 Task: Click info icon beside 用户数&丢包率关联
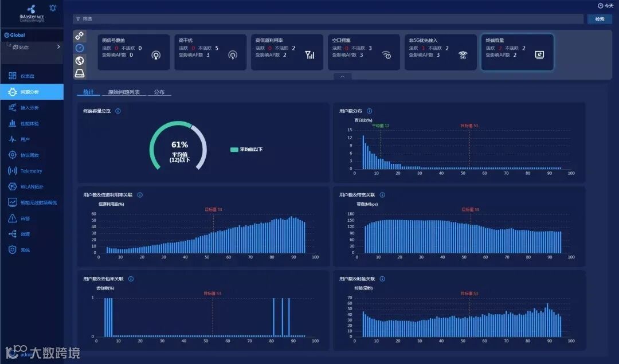pos(131,279)
